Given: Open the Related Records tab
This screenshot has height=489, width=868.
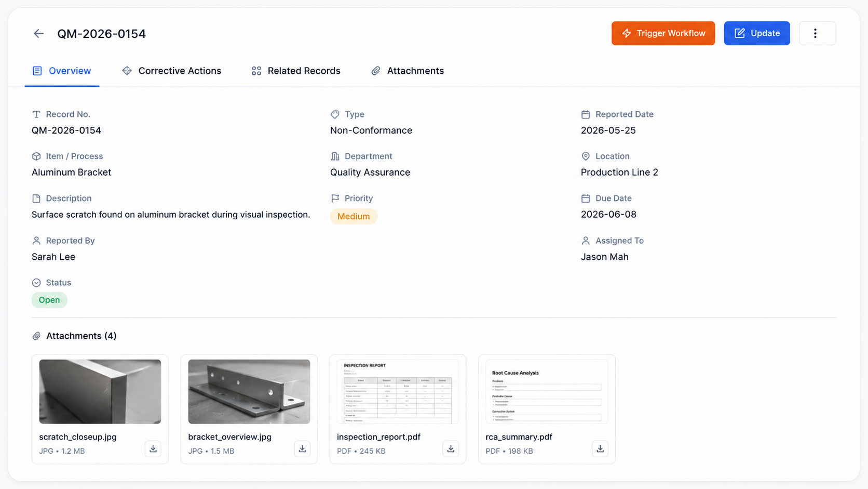Looking at the screenshot, I should [296, 71].
